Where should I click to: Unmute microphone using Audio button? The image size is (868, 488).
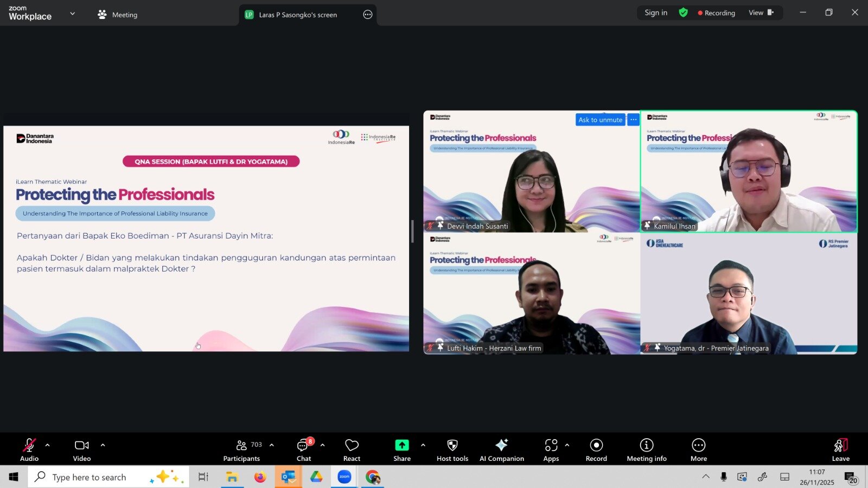click(29, 450)
